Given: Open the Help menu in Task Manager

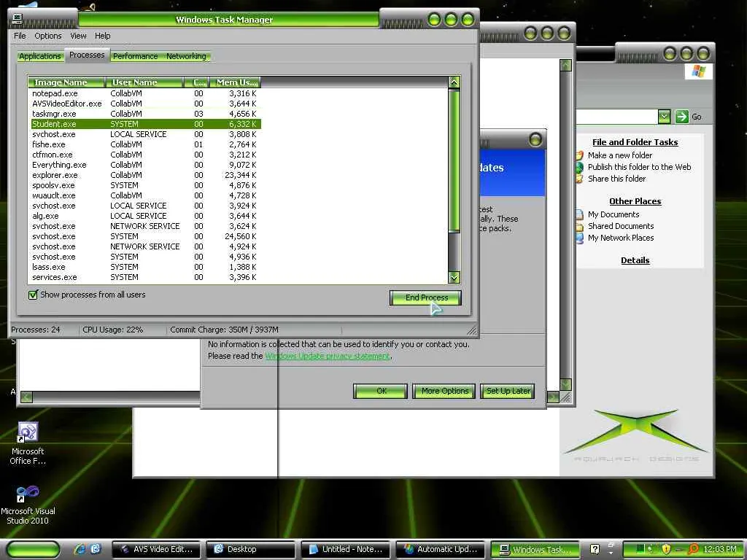Looking at the screenshot, I should (x=102, y=36).
